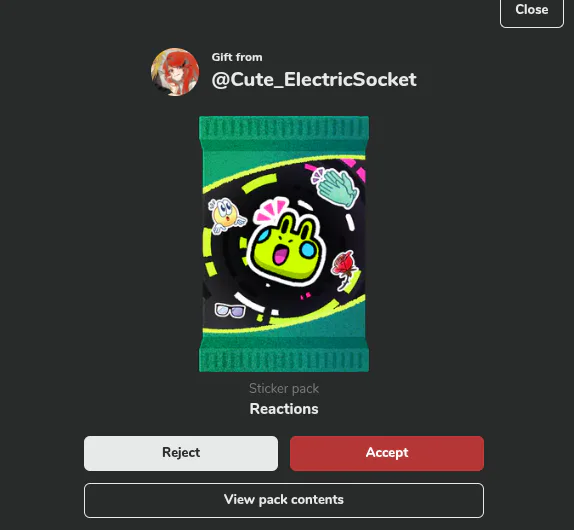
Task: Open @Cute_ElectricSocket profile name
Action: [314, 79]
